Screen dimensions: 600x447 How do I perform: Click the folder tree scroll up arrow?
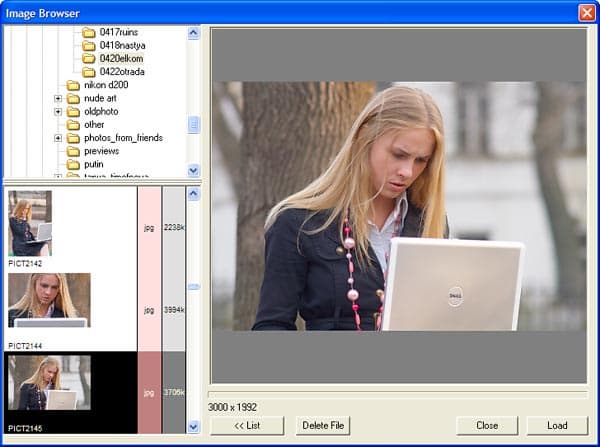pos(194,33)
